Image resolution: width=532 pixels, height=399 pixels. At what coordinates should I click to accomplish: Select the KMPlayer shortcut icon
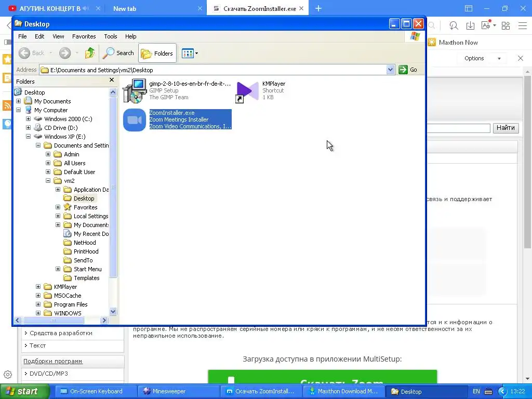click(247, 91)
